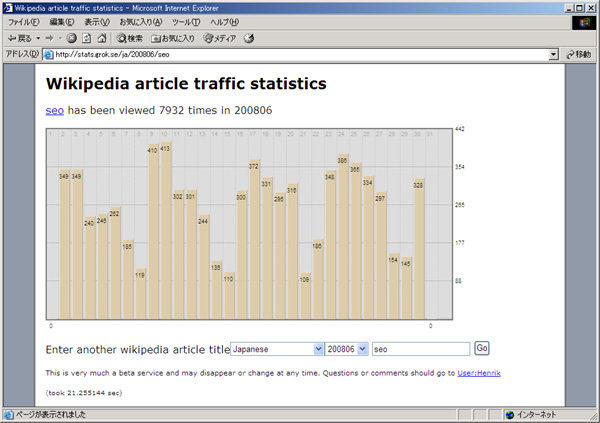This screenshot has width=600, height=423.
Task: Click the 'seo' article link
Action: click(54, 110)
